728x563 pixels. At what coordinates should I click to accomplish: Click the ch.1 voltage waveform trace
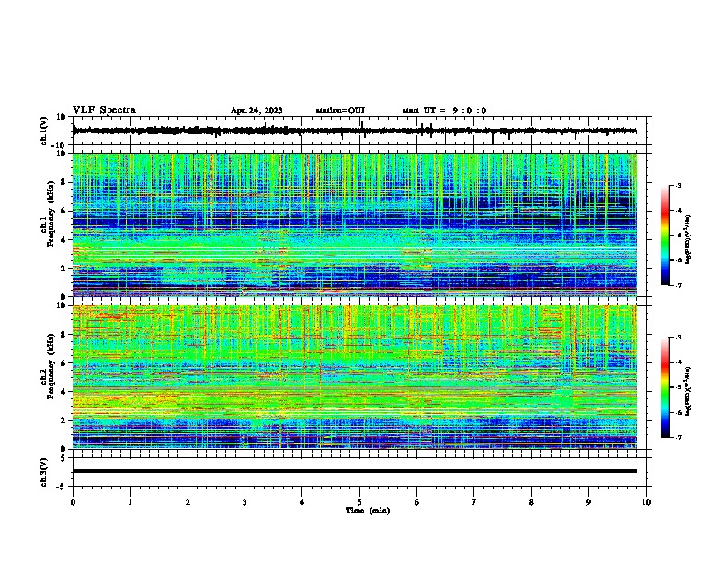[354, 131]
